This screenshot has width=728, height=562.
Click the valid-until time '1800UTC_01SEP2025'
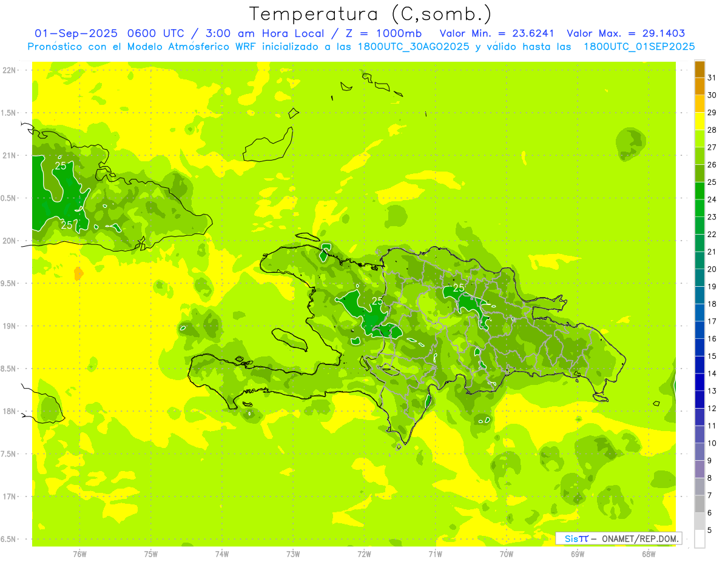pyautogui.click(x=639, y=47)
